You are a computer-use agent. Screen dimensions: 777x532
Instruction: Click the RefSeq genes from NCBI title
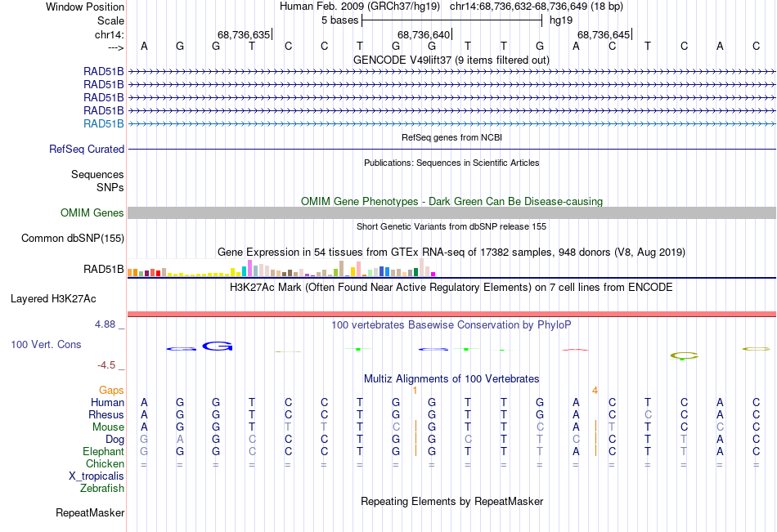pyautogui.click(x=451, y=137)
